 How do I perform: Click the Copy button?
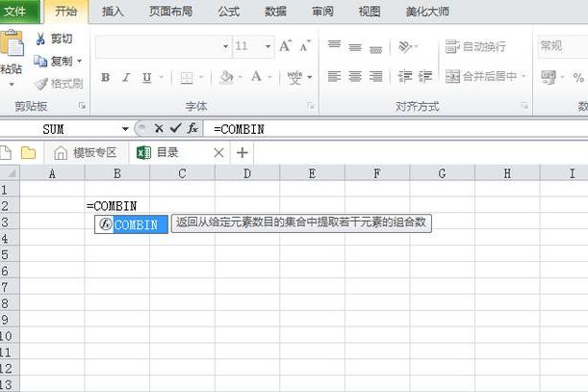point(53,61)
